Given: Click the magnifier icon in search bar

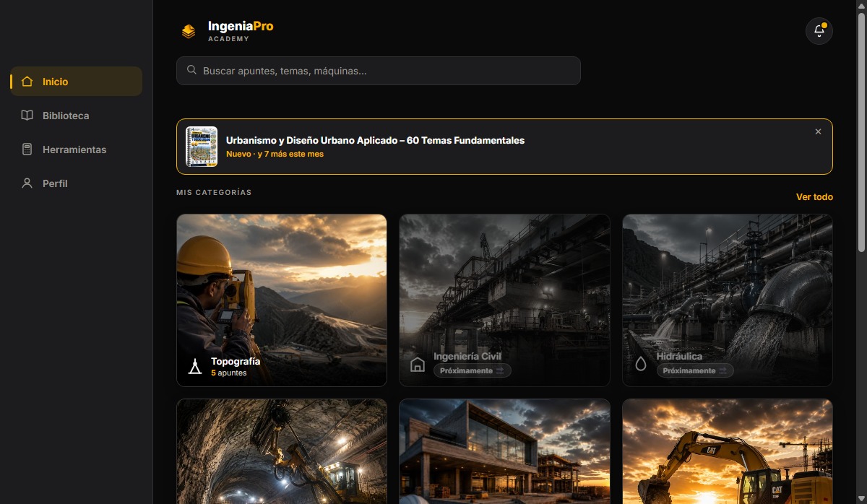Looking at the screenshot, I should coord(191,70).
